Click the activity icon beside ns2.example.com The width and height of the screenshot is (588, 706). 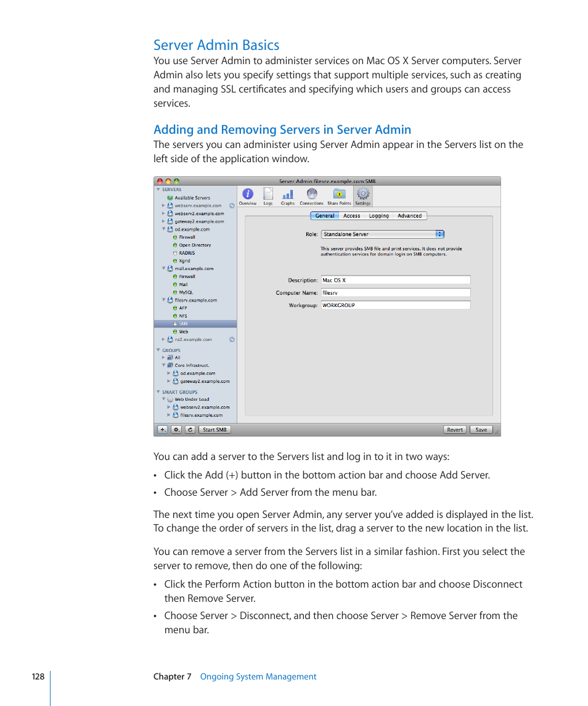232,340
